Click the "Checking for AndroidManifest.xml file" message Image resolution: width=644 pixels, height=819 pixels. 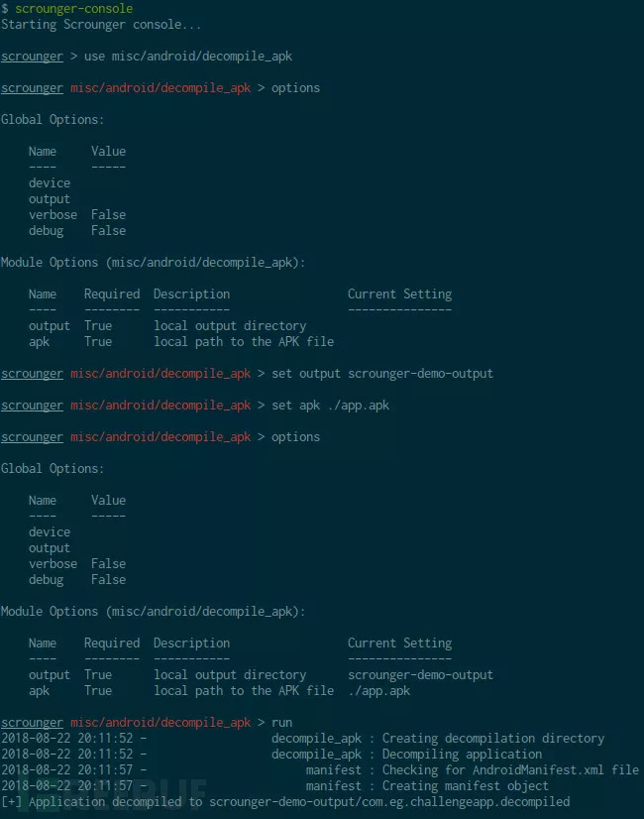click(510, 769)
